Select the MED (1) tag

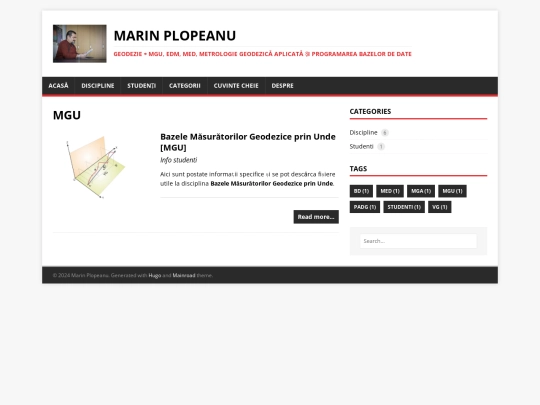(x=390, y=191)
